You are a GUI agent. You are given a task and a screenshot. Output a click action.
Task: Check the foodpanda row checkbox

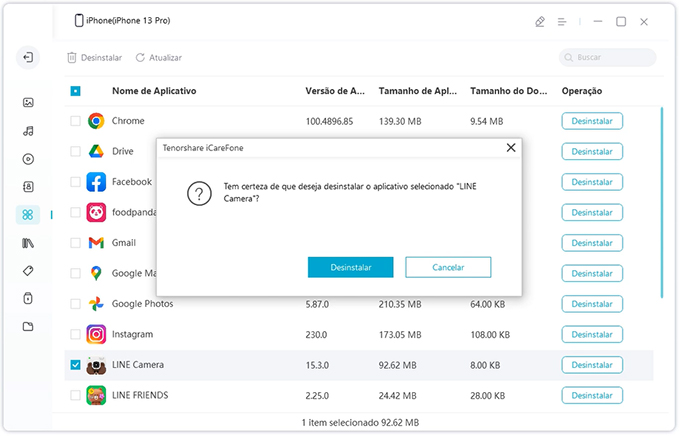pos(75,213)
